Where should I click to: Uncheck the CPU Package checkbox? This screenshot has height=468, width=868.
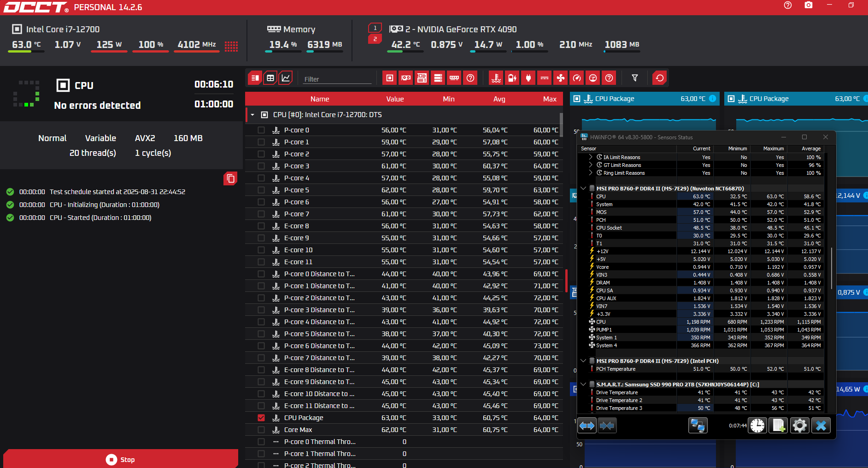261,418
